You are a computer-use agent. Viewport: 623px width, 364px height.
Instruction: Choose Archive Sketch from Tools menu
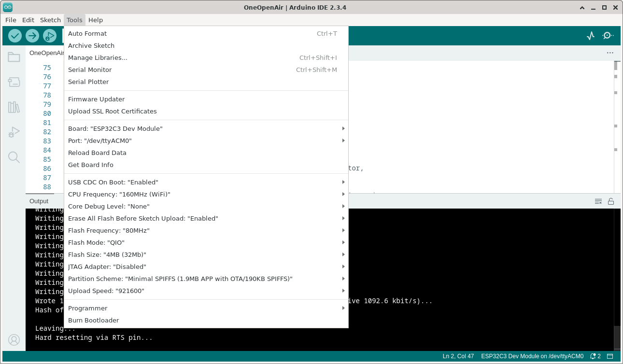point(206,45)
